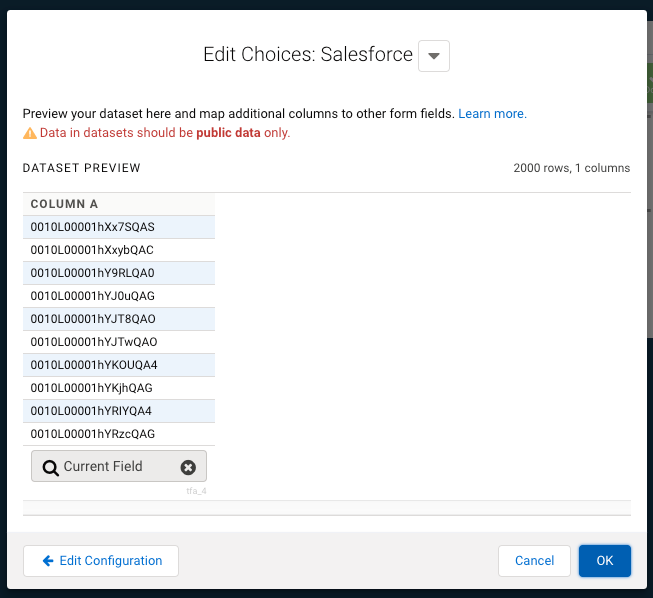Open the Salesforce dataset dropdown arrow
653x598 pixels.
(x=433, y=56)
